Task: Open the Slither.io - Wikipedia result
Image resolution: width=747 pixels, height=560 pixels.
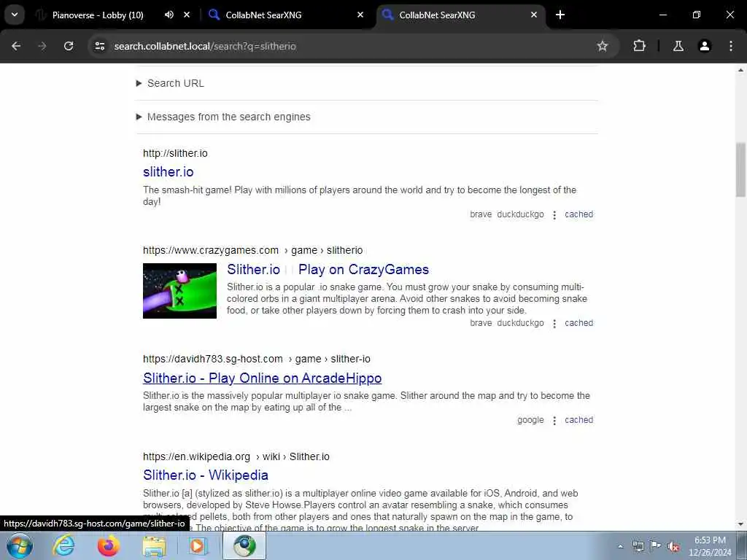Action: [205, 475]
